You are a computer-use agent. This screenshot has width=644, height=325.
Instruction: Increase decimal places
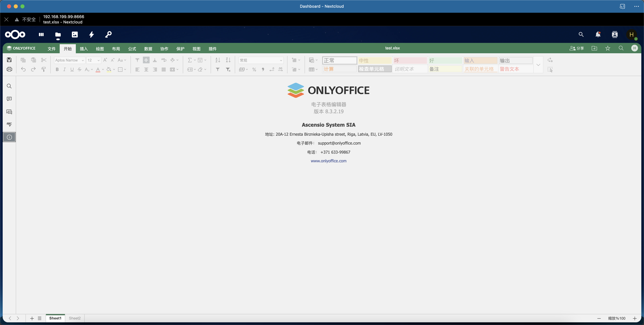point(281,70)
